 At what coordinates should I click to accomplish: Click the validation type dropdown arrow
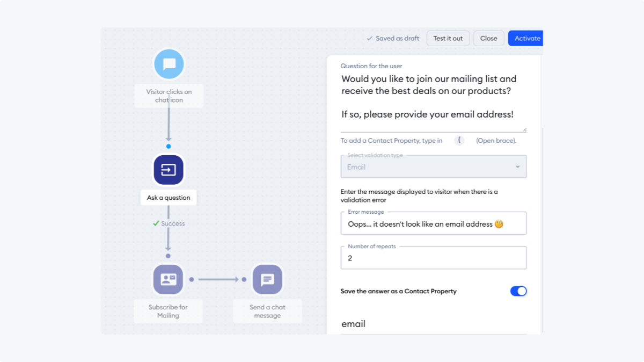coord(517,166)
